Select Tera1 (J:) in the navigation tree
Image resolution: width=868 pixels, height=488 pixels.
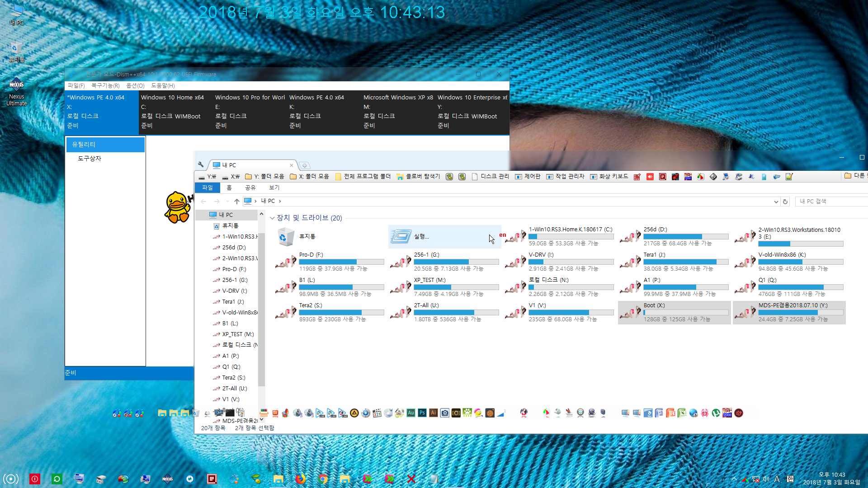click(233, 302)
